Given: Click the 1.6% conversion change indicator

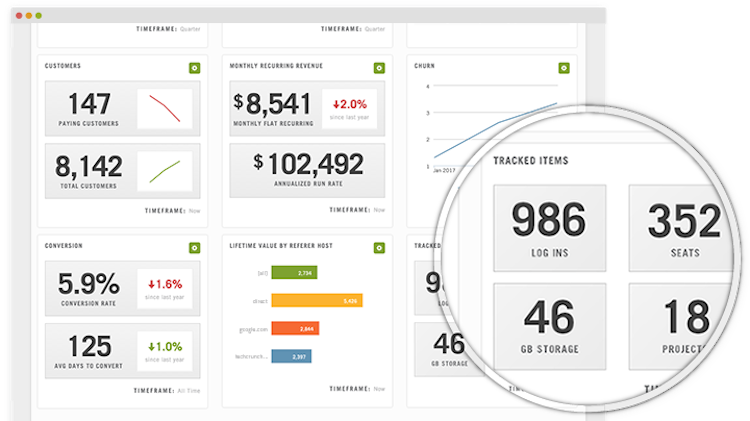Looking at the screenshot, I should point(165,288).
